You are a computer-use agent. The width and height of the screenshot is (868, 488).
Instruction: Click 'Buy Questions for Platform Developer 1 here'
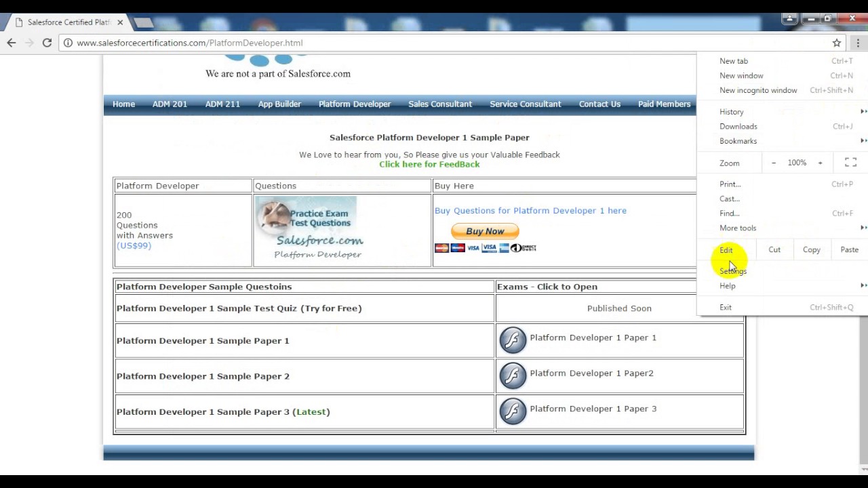pos(530,210)
